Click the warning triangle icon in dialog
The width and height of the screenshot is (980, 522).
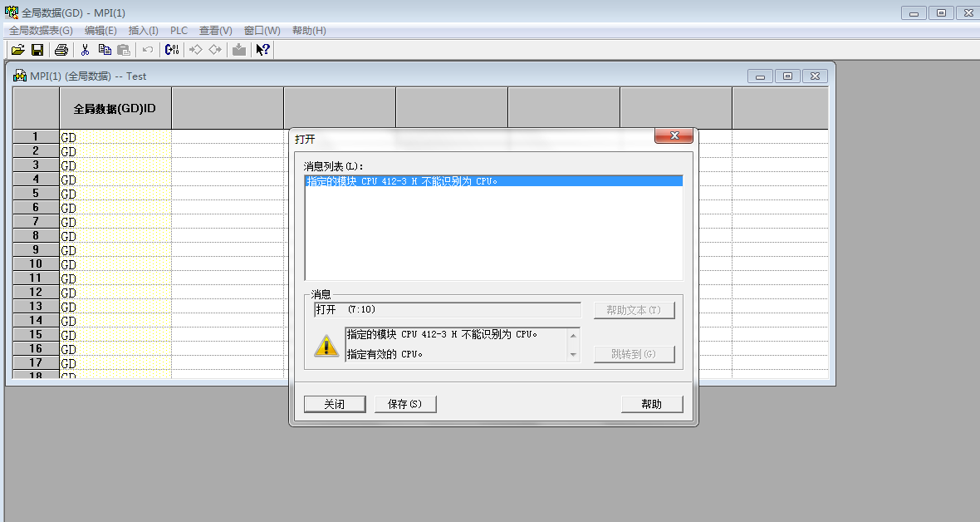326,345
